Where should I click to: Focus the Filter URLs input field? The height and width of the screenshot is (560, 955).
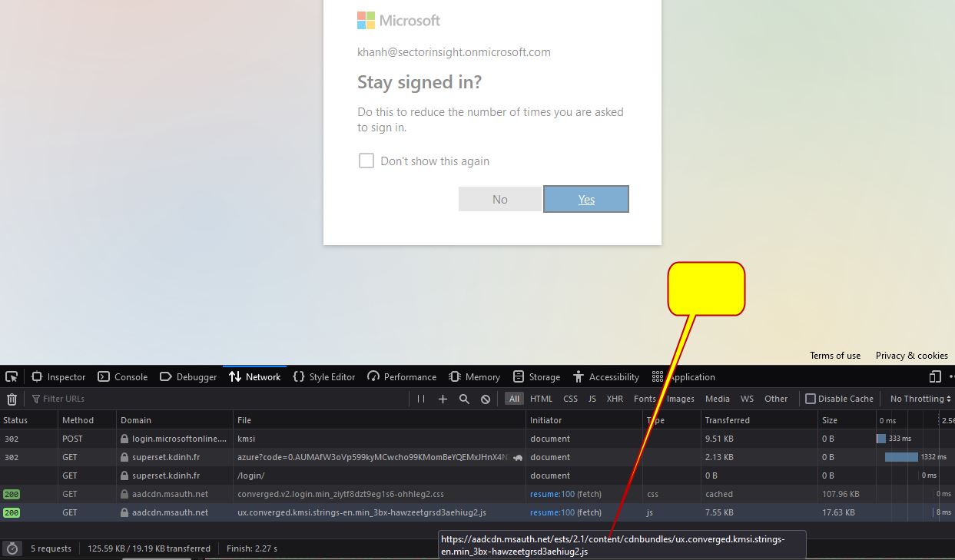(x=219, y=399)
